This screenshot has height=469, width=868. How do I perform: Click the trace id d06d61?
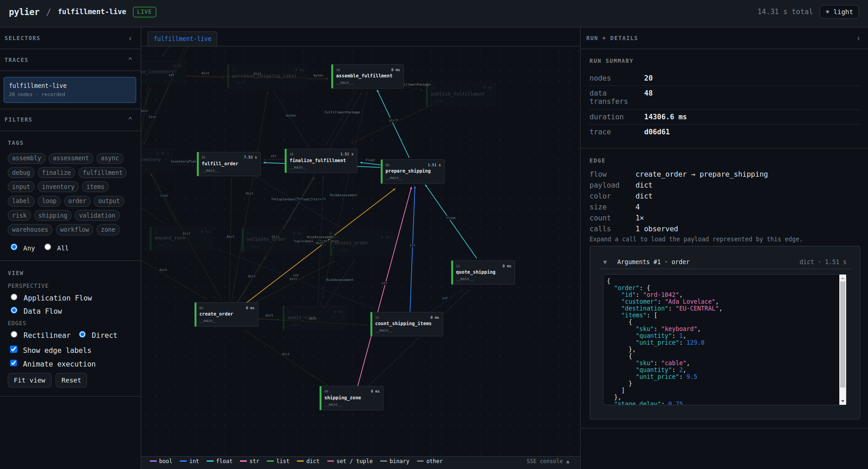click(657, 132)
